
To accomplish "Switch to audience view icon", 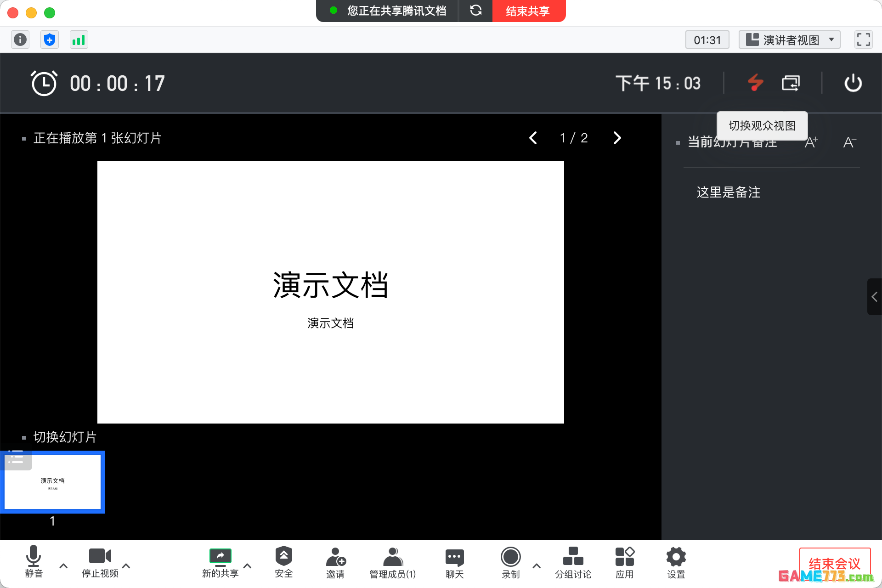I will (x=791, y=83).
